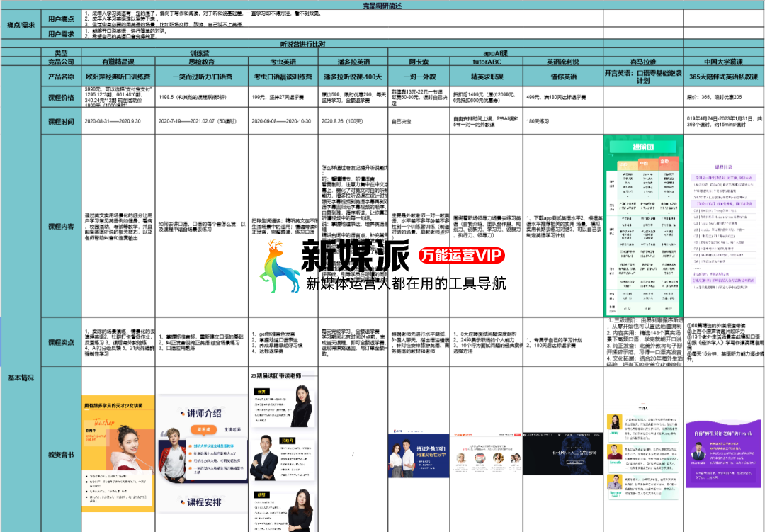
Task: Open the green '进阶图' course chart image
Action: (x=643, y=225)
